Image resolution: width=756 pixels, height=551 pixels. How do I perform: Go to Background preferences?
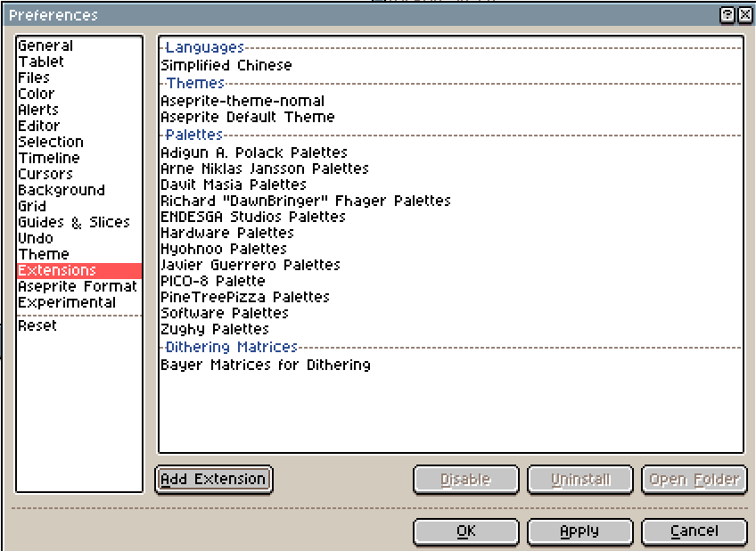pyautogui.click(x=79, y=190)
